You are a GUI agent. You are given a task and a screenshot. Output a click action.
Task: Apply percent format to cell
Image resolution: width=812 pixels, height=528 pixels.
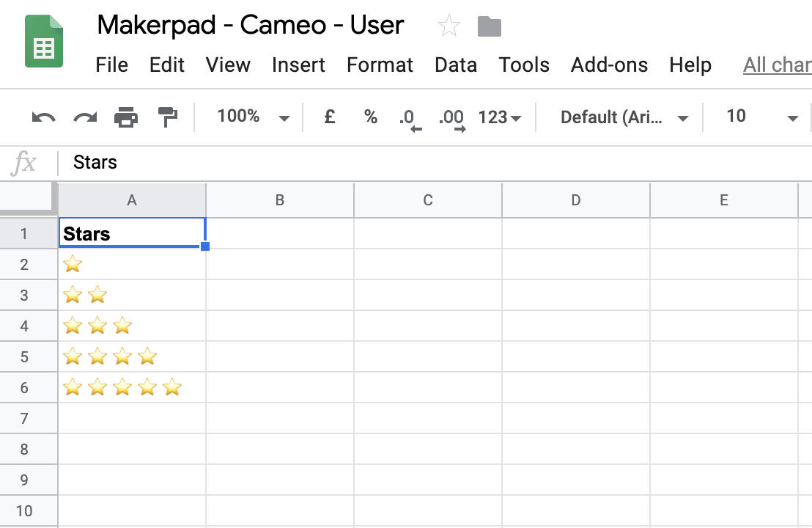371,117
